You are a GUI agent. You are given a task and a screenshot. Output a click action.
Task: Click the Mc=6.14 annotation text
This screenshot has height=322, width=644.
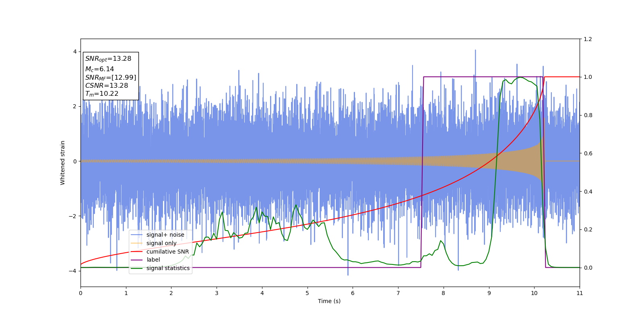click(99, 69)
